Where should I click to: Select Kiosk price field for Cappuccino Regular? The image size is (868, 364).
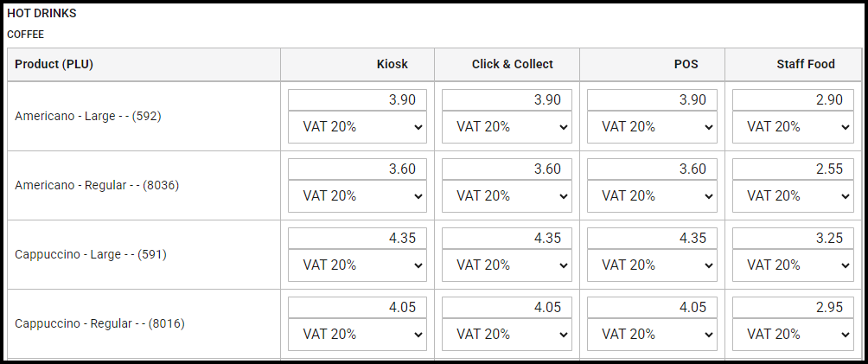coord(357,307)
